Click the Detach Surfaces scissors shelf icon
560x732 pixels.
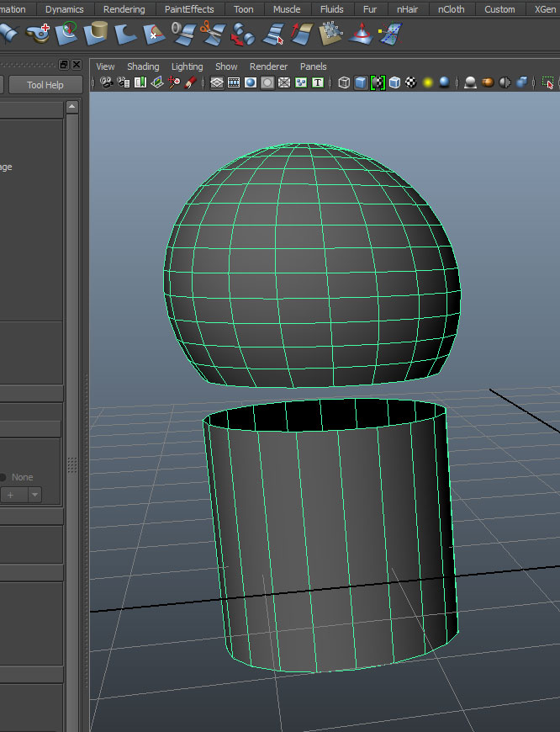click(213, 34)
